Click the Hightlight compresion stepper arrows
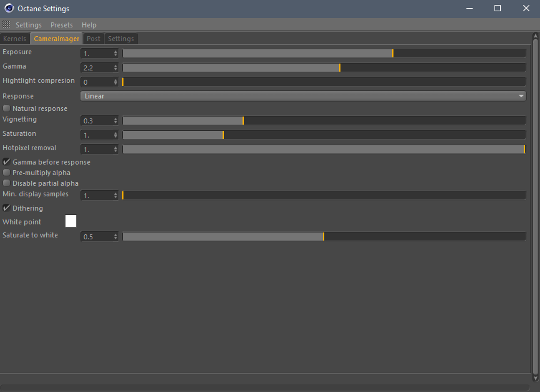This screenshot has height=392, width=540. 115,82
